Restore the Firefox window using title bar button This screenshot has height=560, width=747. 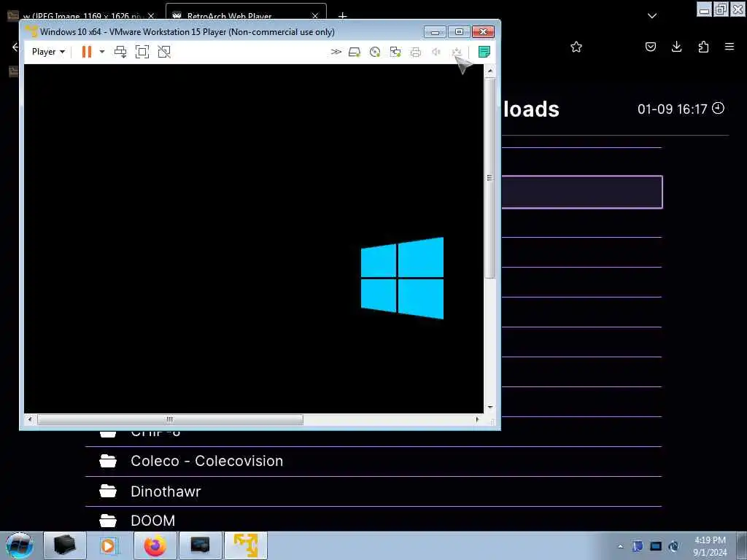click(721, 9)
